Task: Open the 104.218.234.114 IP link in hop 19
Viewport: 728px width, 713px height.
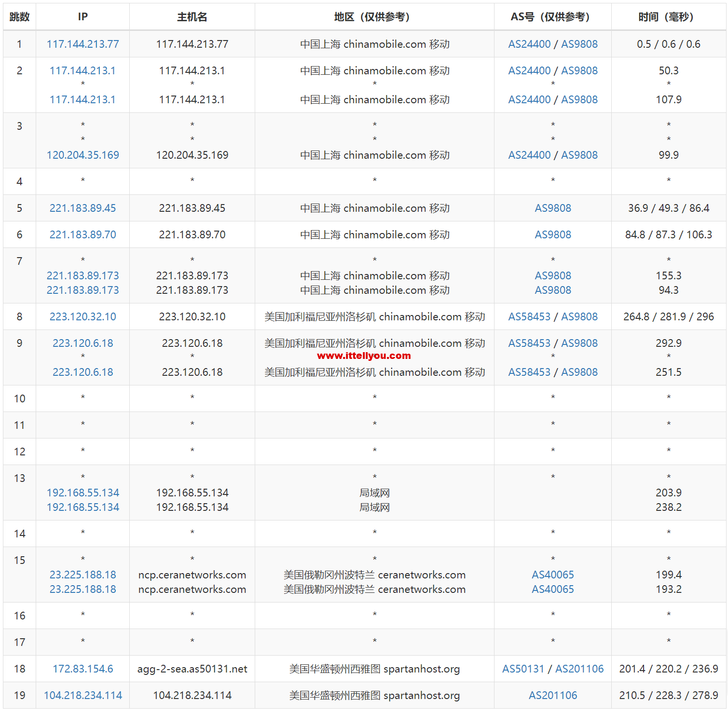Action: (x=82, y=695)
